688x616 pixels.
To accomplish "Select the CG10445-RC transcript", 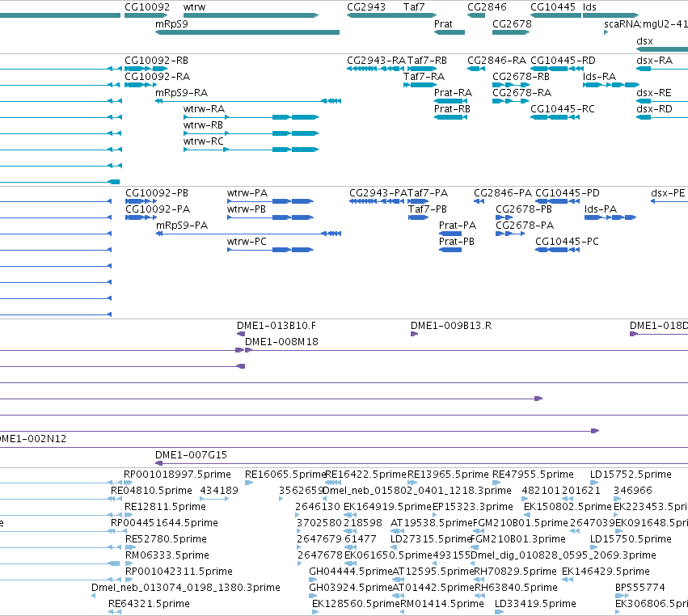I will point(557,117).
